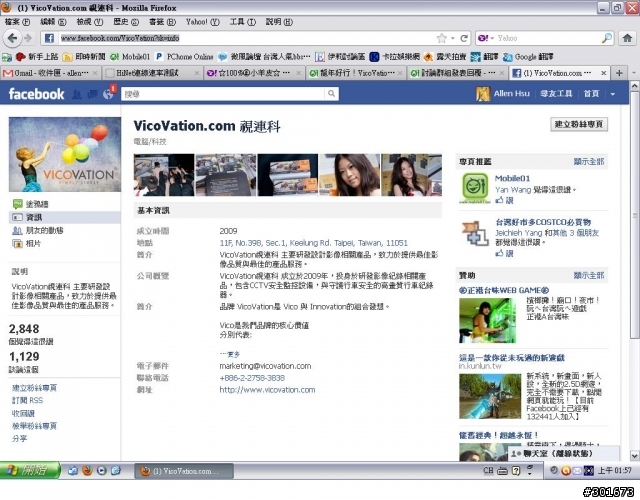Open the COSTCO page flag icon
This screenshot has height=500, width=640.
[x=475, y=233]
